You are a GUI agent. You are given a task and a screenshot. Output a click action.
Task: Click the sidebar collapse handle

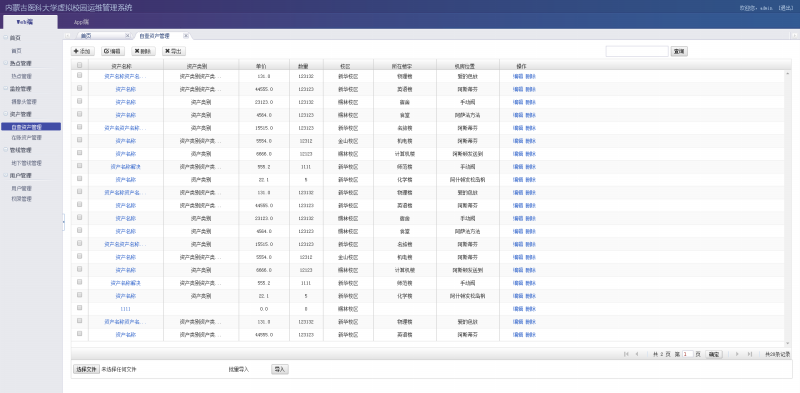tap(64, 222)
